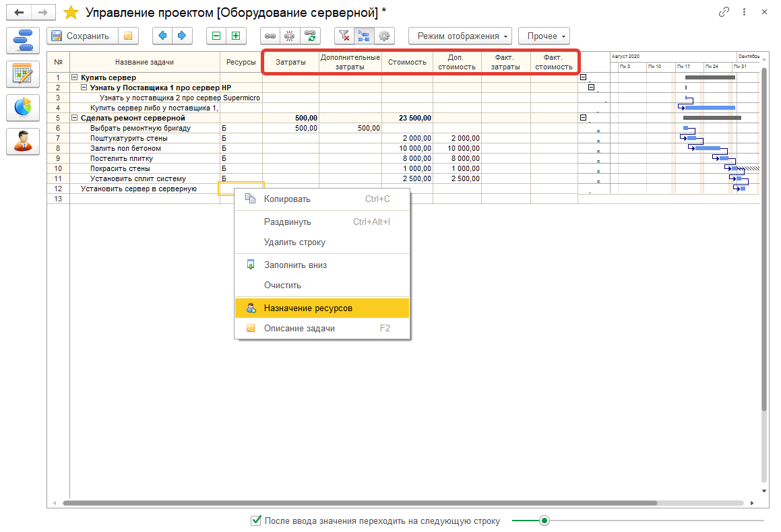Click the gear settings toolbar icon

(x=384, y=36)
